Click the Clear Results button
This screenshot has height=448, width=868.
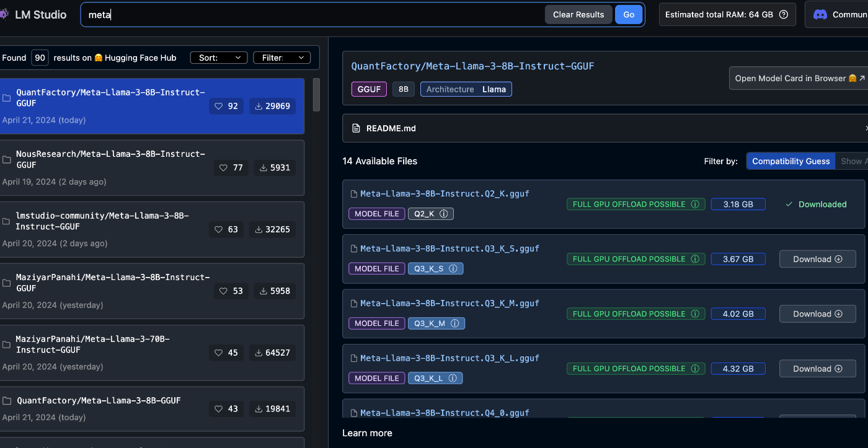(x=578, y=14)
